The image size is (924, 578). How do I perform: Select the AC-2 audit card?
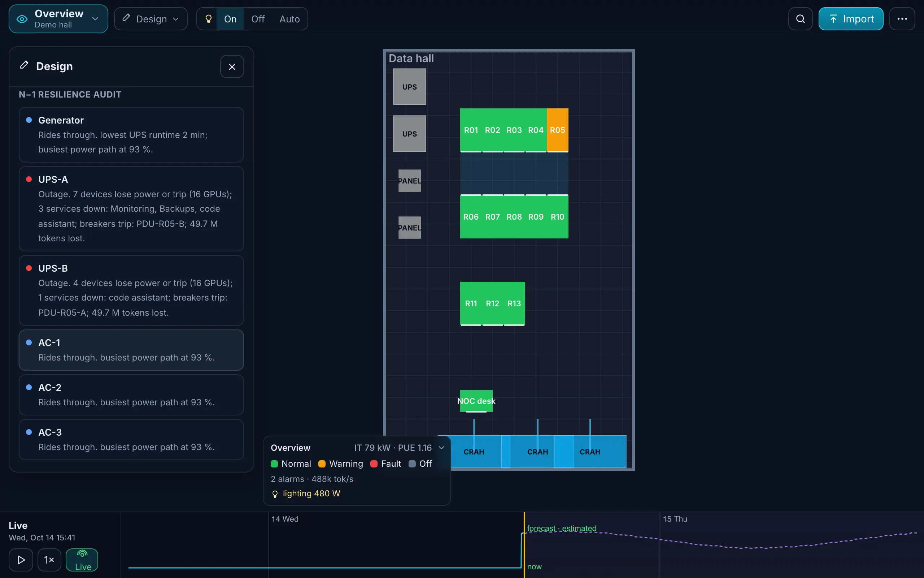coord(131,395)
